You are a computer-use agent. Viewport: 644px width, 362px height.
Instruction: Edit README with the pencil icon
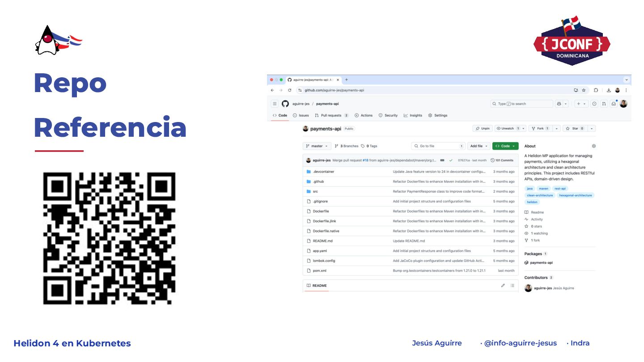coord(503,286)
